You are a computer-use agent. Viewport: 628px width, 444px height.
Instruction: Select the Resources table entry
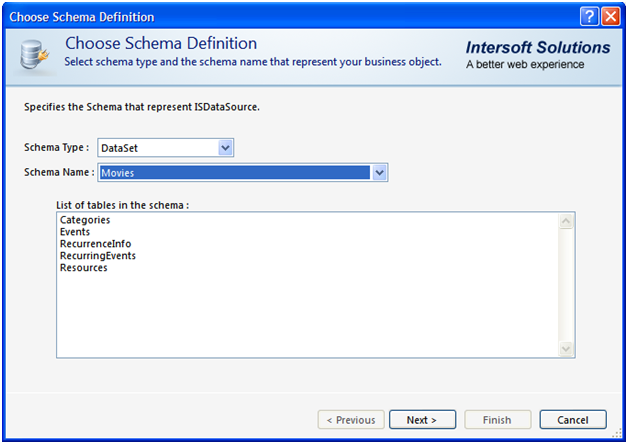pos(84,268)
